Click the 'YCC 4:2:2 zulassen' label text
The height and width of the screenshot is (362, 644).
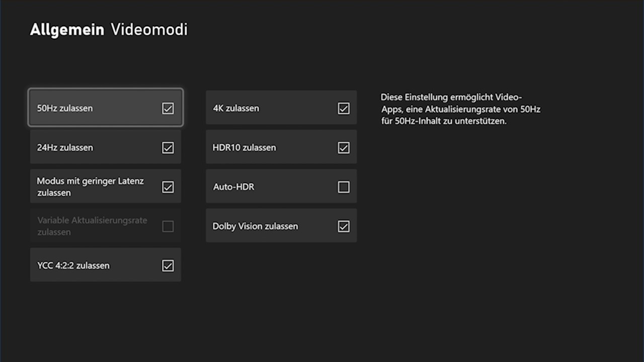point(73,265)
